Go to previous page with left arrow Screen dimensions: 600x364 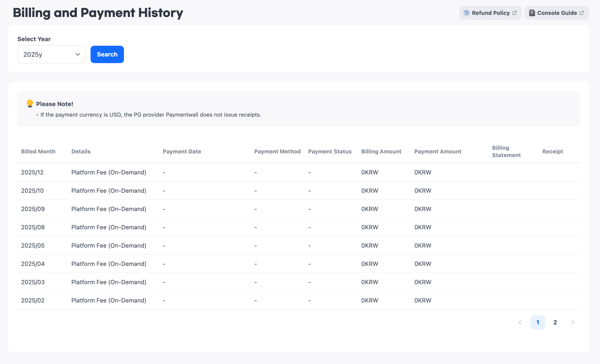click(520, 322)
